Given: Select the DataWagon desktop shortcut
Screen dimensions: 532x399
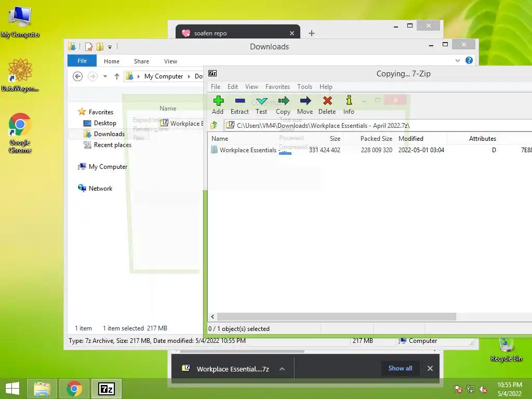Looking at the screenshot, I should coord(20,75).
